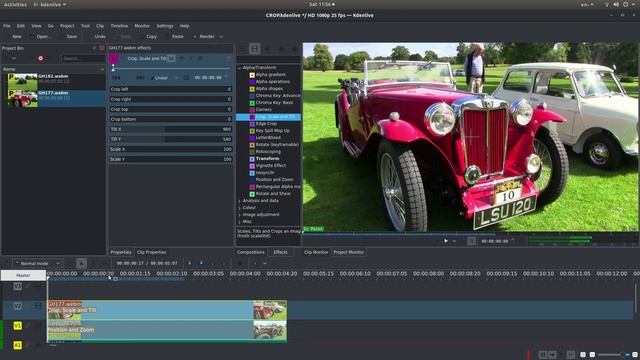Click the Undo toolbar button
This screenshot has width=640, height=360.
tap(100, 37)
